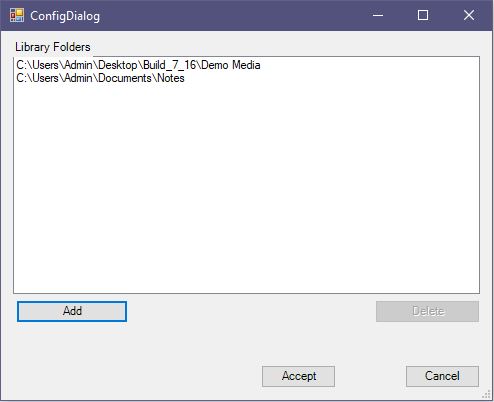
Task: Click blank area between Add and Delete buttons
Action: click(x=251, y=311)
